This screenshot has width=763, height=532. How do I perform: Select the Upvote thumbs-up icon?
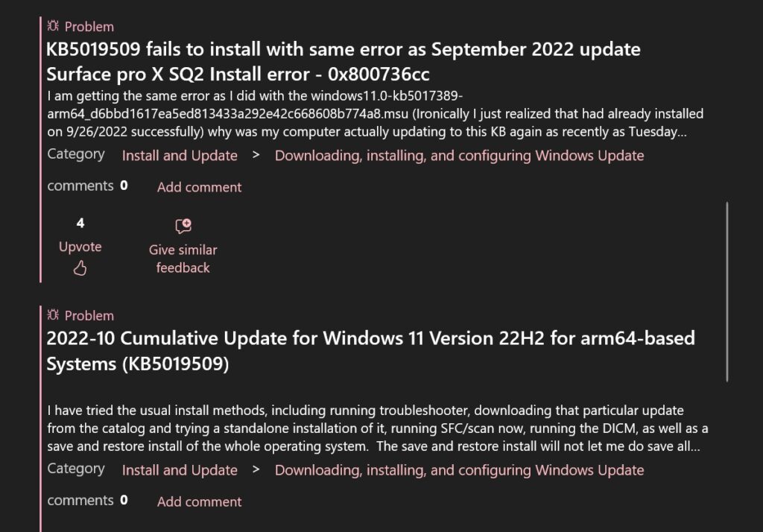click(x=80, y=267)
